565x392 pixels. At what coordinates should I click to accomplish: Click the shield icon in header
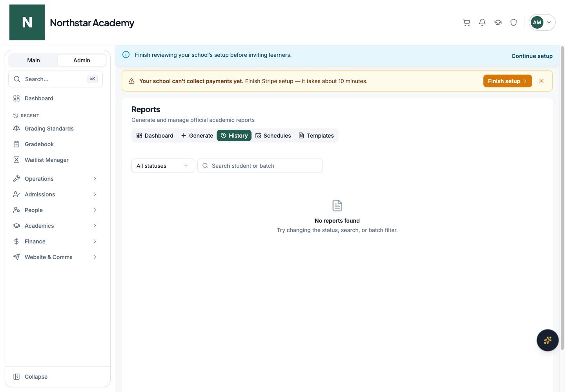514,22
